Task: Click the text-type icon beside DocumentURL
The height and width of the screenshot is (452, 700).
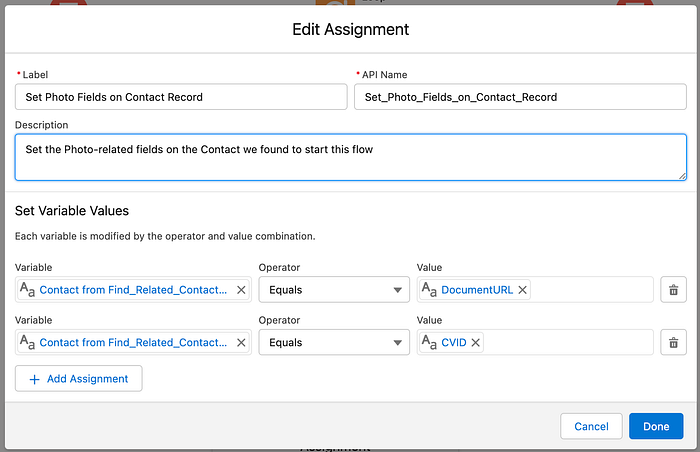Action: (x=429, y=290)
